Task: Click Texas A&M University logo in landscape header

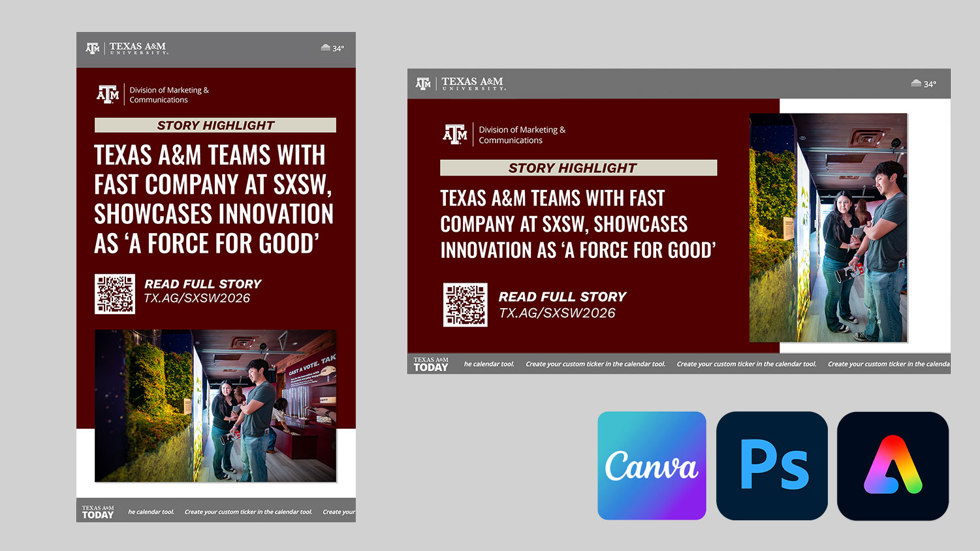Action: pyautogui.click(x=460, y=84)
